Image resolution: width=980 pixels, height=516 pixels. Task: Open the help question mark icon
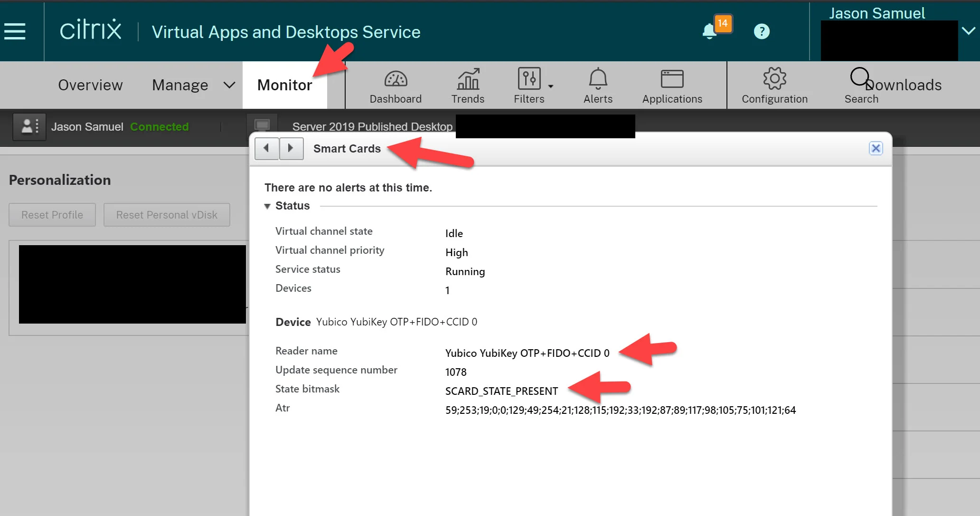pyautogui.click(x=762, y=31)
